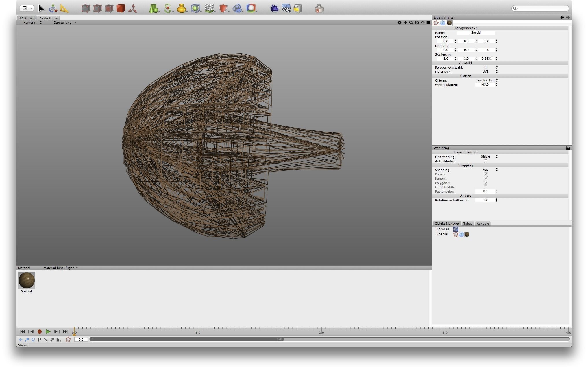This screenshot has height=370, width=588.
Task: Click the yellow triangle ruler tool
Action: pos(64,9)
